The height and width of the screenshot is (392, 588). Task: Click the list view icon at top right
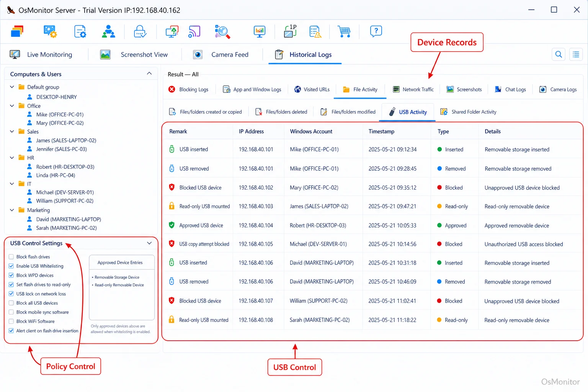pos(576,54)
